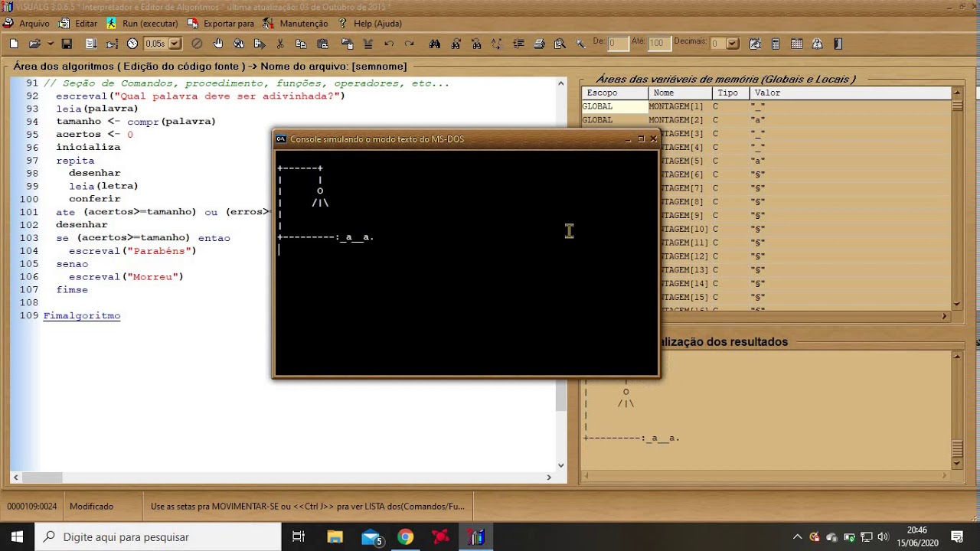The image size is (980, 551).
Task: Click the inicializa call on line 96
Action: point(88,147)
